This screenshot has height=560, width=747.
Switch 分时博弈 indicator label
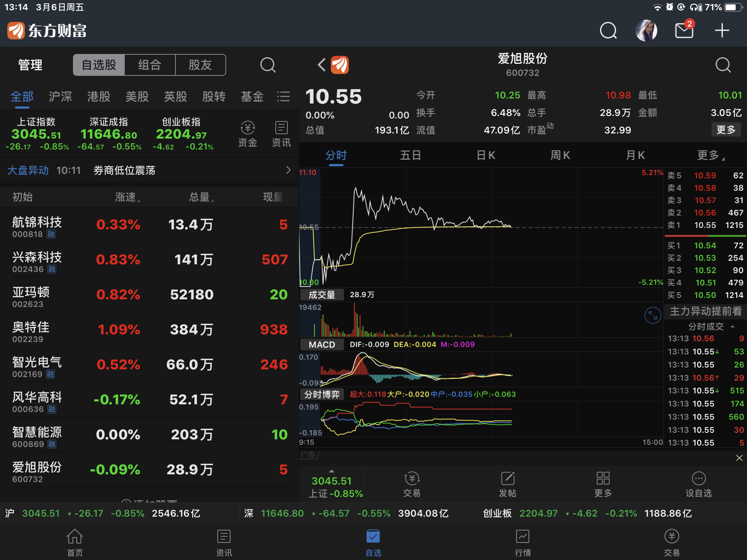pos(322,394)
